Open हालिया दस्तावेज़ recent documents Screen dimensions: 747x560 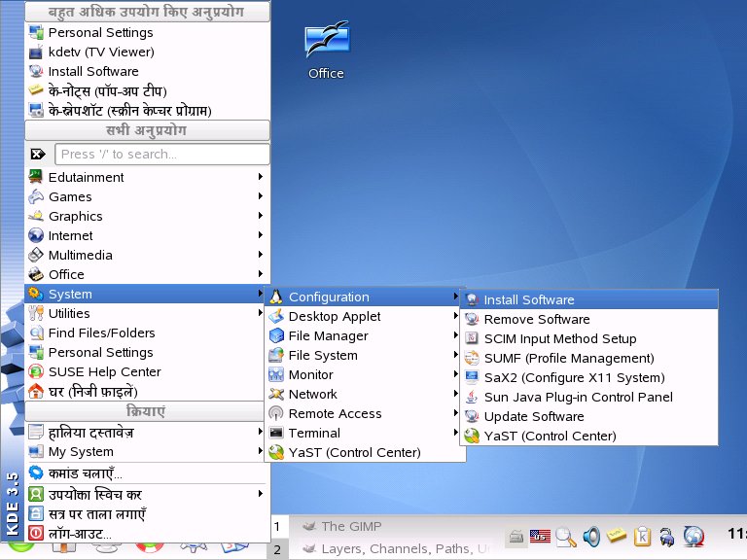coord(145,432)
